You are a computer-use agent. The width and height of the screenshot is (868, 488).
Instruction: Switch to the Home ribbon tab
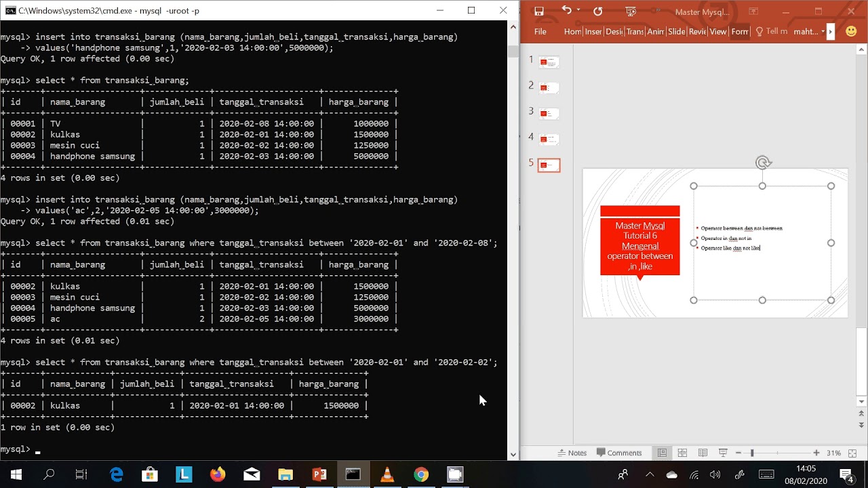point(573,32)
